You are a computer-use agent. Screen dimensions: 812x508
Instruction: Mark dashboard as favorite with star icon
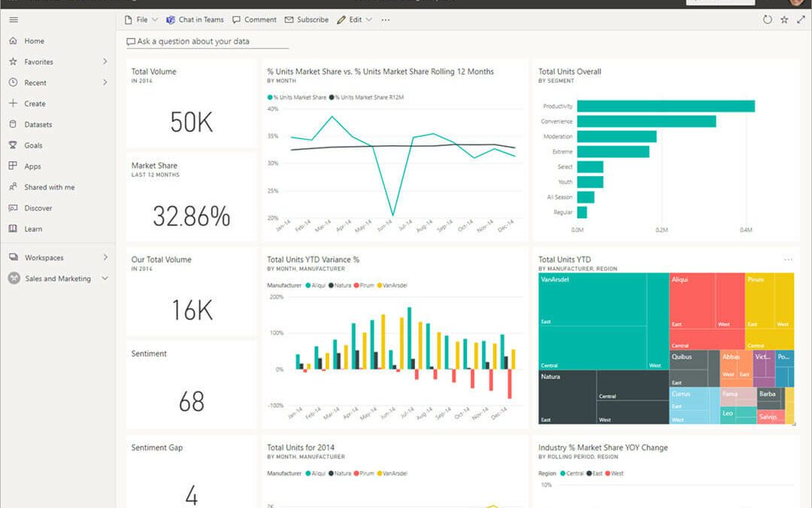click(785, 20)
